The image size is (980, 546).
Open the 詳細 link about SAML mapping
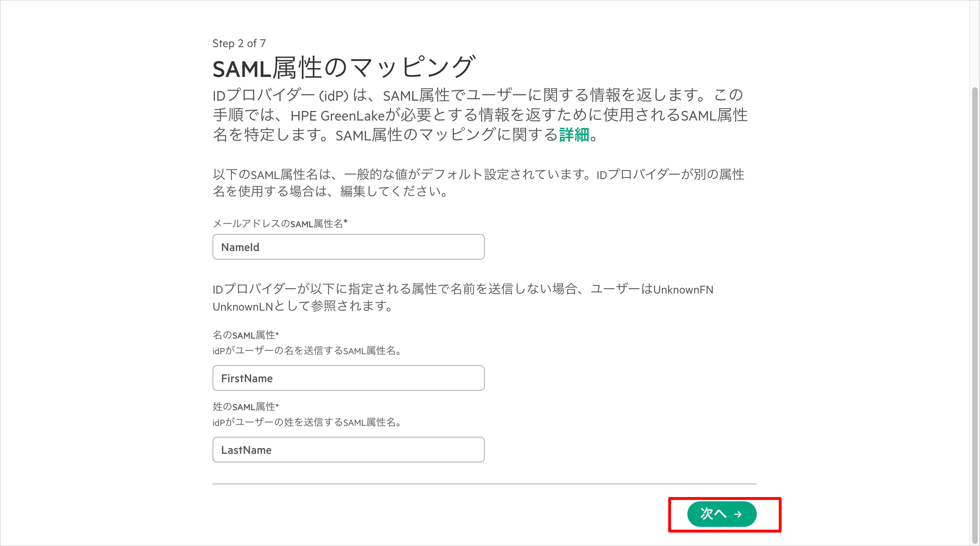[574, 135]
